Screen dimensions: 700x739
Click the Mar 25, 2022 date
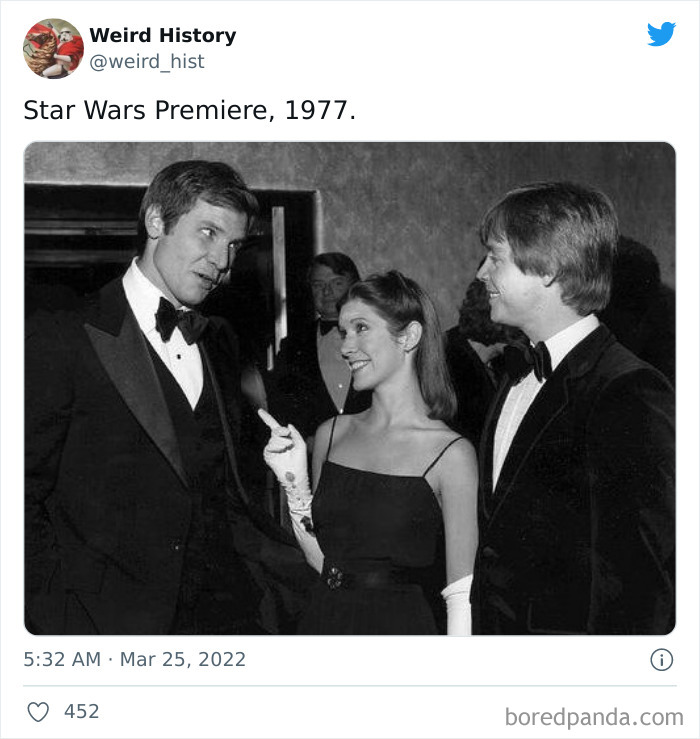click(x=183, y=659)
